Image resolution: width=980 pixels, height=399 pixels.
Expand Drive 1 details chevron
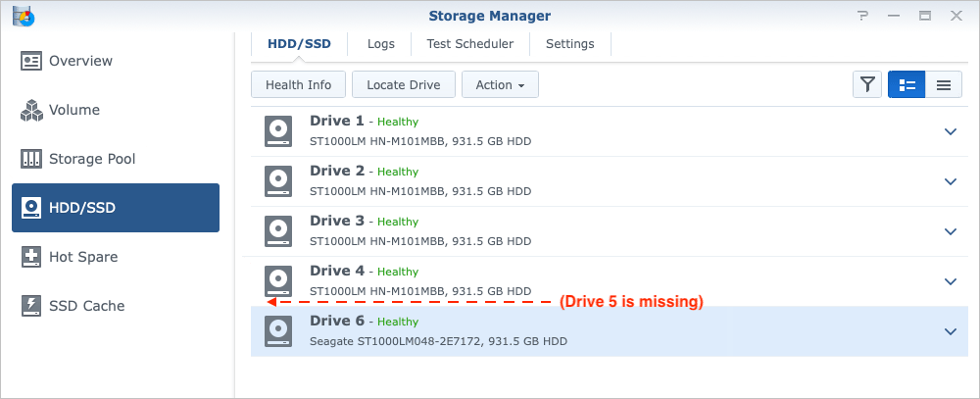click(x=950, y=131)
